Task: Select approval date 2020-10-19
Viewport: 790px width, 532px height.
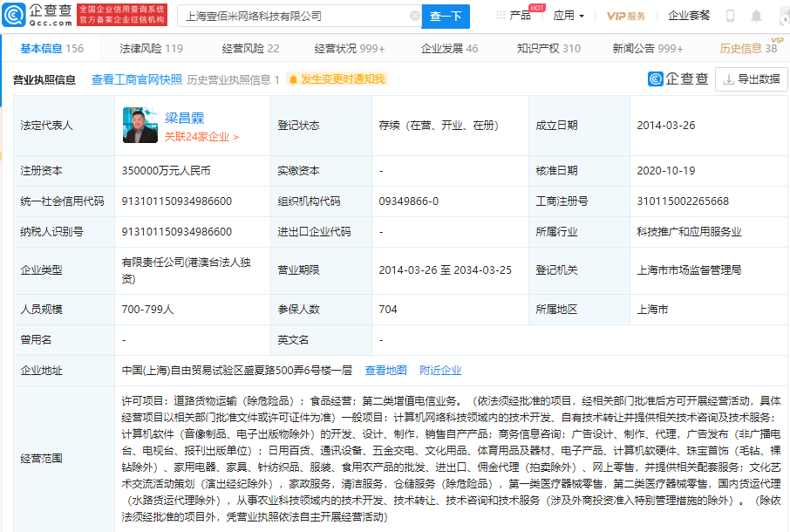Action: (666, 171)
